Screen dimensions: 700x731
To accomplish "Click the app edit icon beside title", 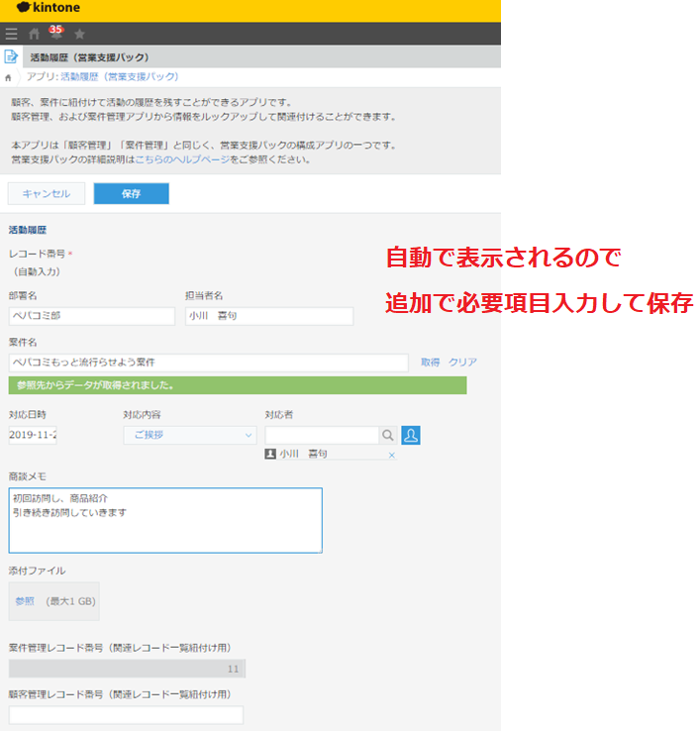I will pyautogui.click(x=11, y=57).
